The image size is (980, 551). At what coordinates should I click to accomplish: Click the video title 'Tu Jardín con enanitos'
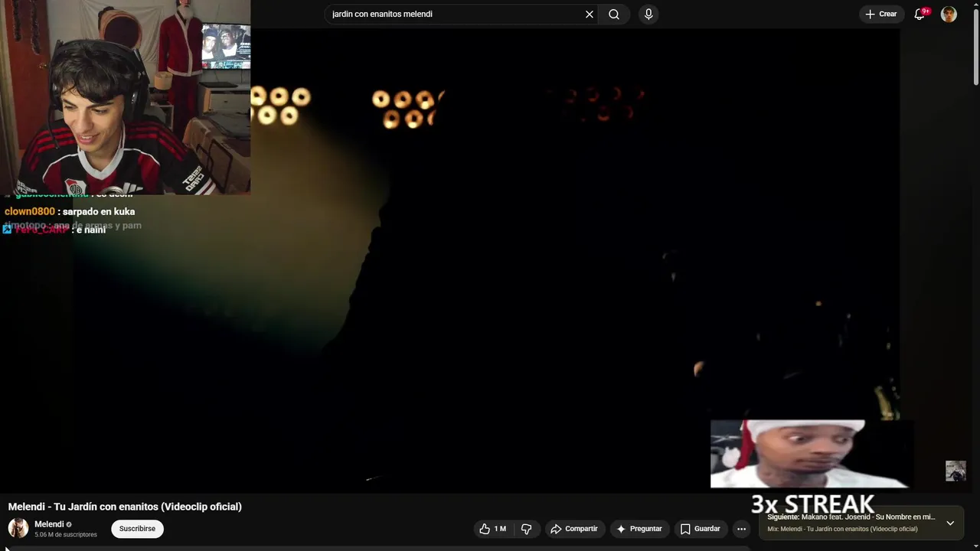pyautogui.click(x=125, y=507)
